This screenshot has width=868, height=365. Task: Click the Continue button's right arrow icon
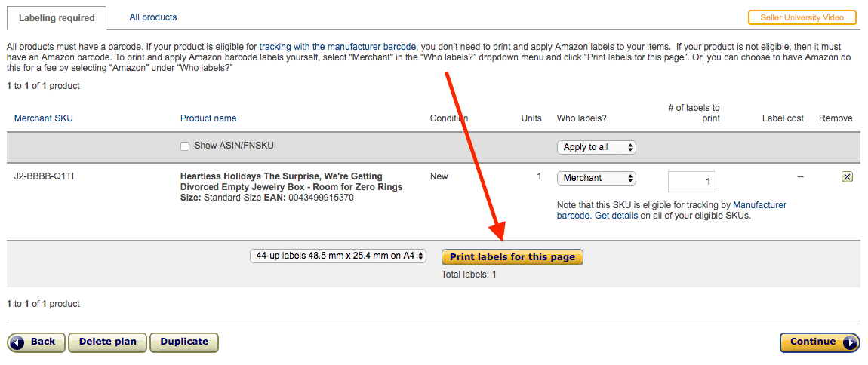coord(851,342)
